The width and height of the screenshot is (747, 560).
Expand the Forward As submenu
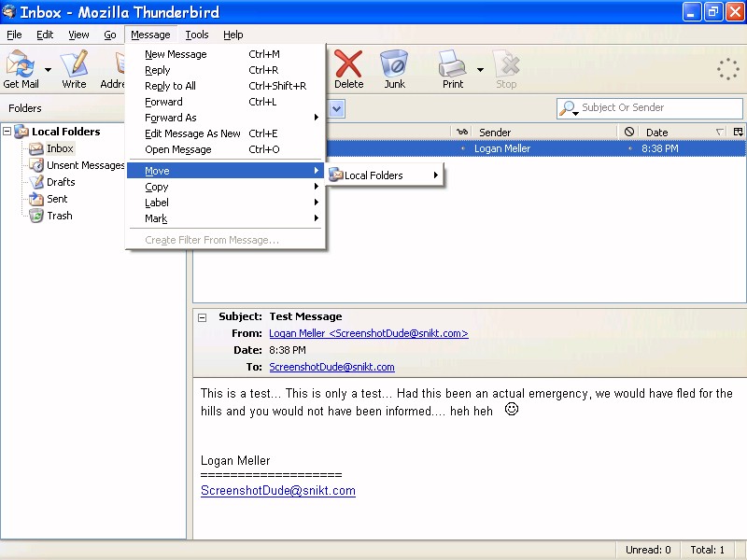click(225, 118)
